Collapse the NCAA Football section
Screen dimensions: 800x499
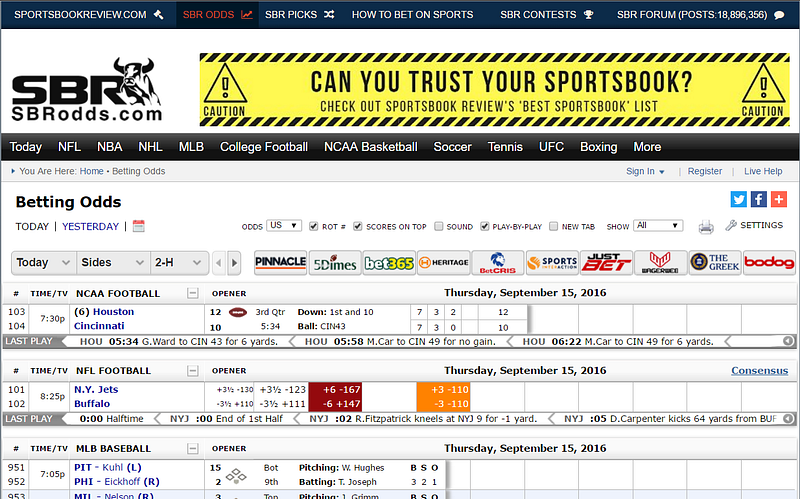click(x=192, y=293)
